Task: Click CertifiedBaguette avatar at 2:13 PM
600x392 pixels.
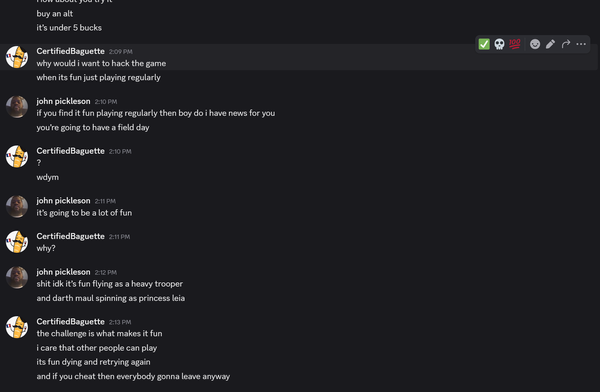Action: 17,327
